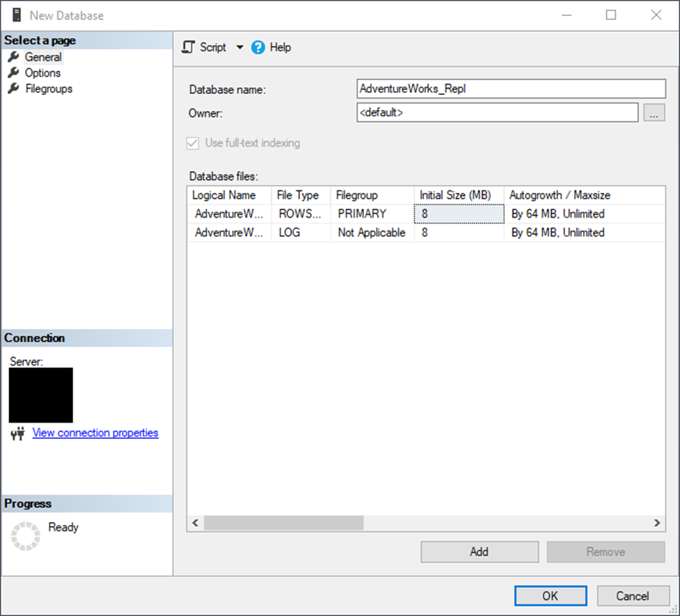Maximize the New Database window

[x=611, y=15]
